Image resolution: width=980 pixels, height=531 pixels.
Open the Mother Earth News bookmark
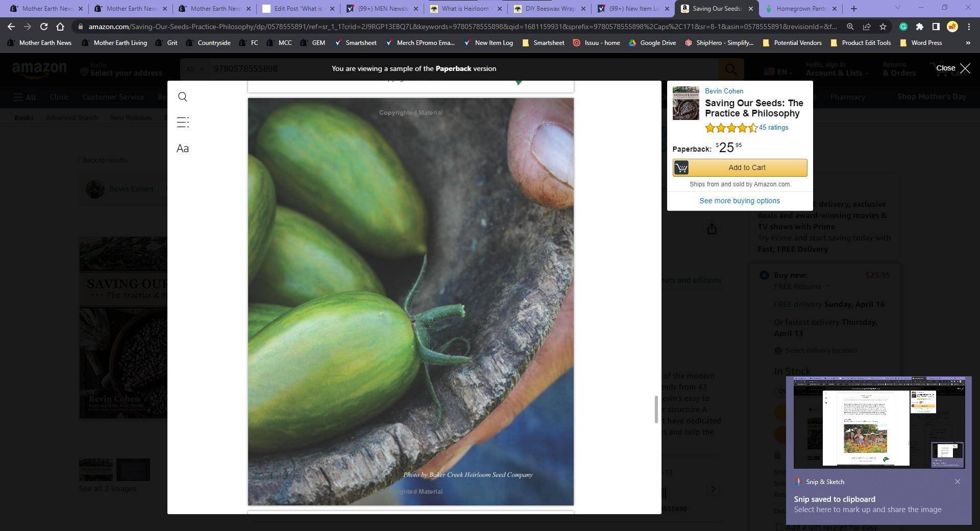[40, 43]
